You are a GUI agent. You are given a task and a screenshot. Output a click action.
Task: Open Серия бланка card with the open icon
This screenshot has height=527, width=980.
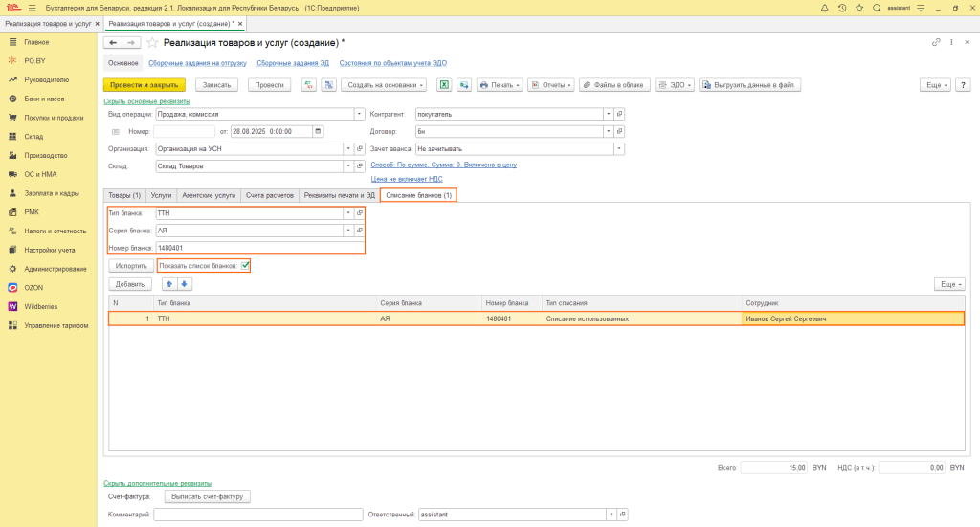tap(360, 231)
